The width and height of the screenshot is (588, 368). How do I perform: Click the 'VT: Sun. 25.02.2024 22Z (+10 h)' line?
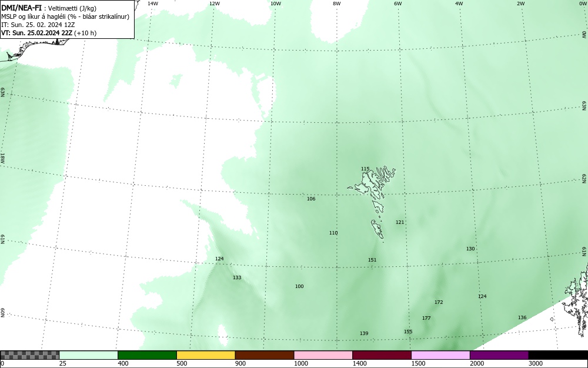pos(49,33)
